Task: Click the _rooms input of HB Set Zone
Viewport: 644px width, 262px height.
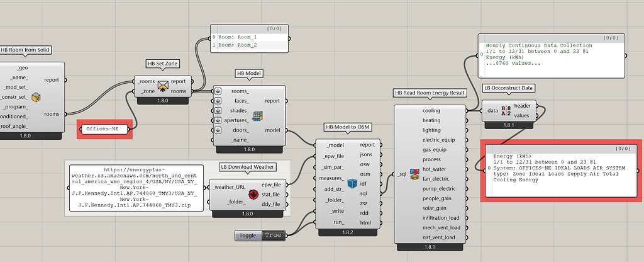Action: (x=147, y=81)
